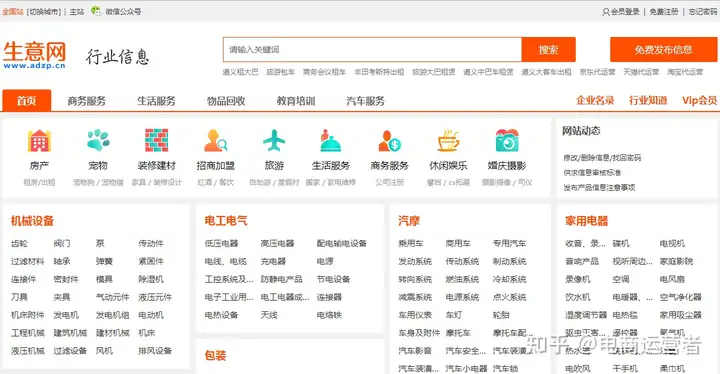Focus the keyword search input field
The width and height of the screenshot is (720, 374).
tap(372, 49)
